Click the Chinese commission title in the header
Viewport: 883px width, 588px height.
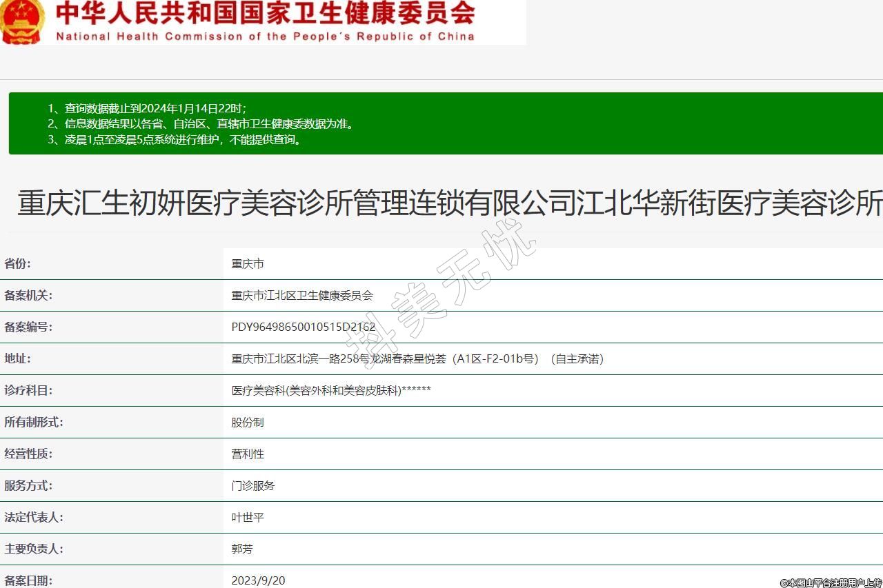265,12
